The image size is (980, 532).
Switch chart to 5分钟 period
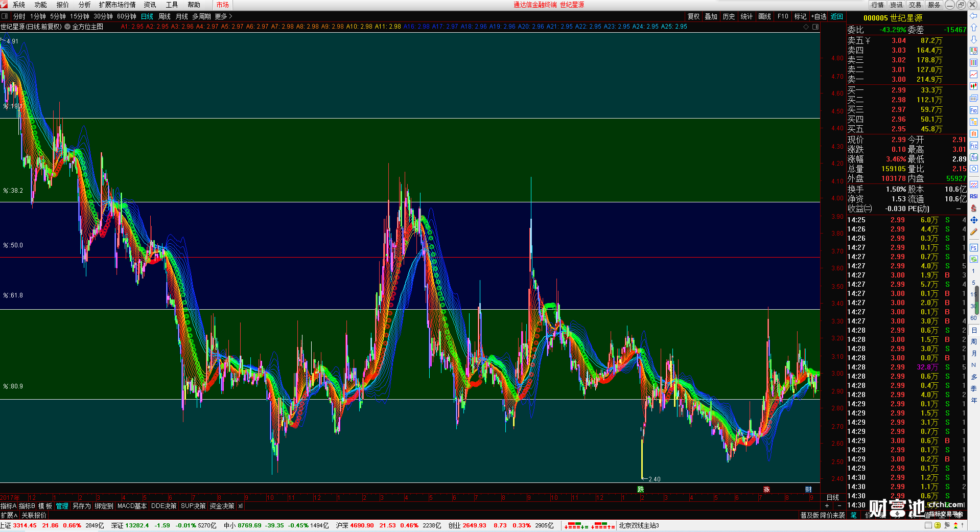(x=58, y=16)
